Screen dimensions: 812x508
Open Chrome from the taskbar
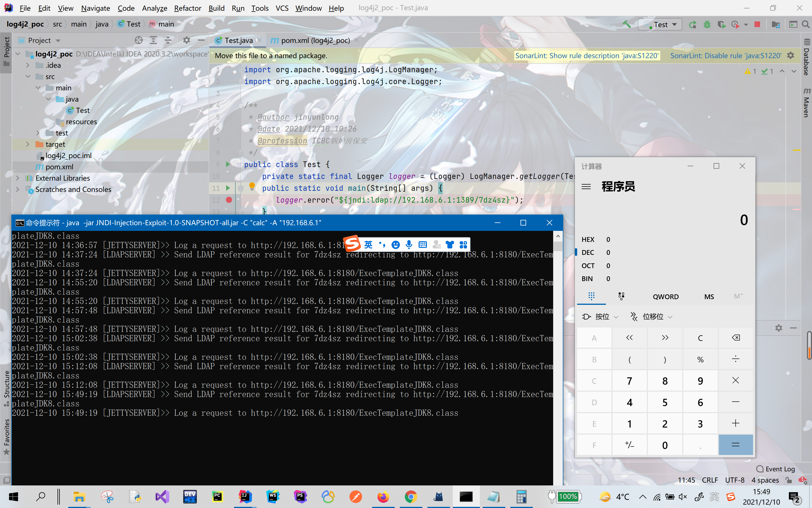[411, 497]
